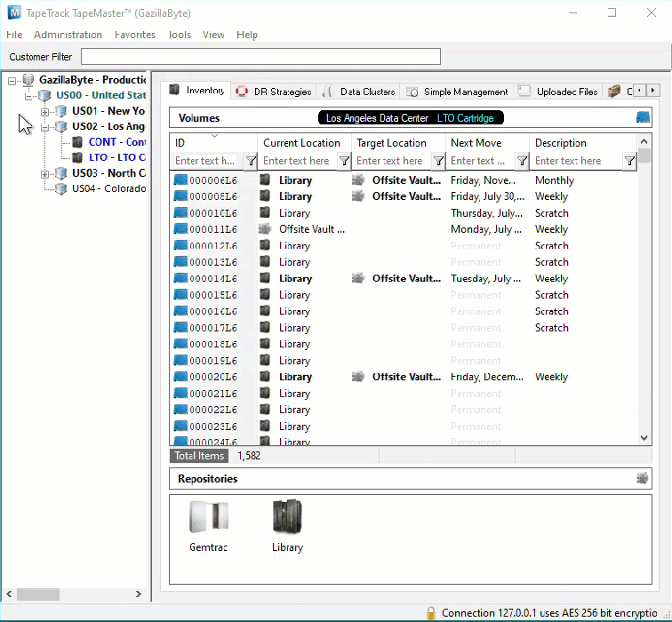The width and height of the screenshot is (672, 622).
Task: Select the LTO - LTO Cartridge tree item
Action: 117,157
